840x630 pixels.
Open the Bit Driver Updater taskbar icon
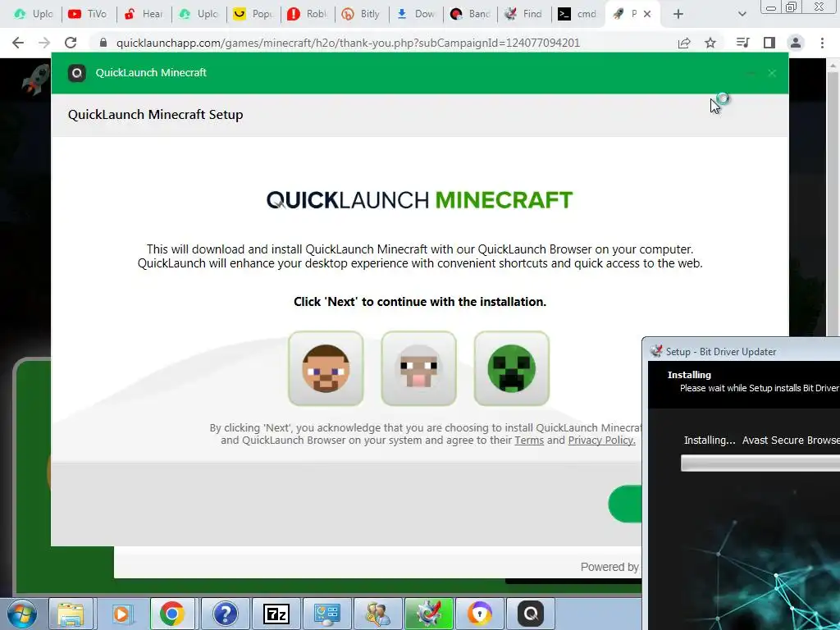(428, 614)
